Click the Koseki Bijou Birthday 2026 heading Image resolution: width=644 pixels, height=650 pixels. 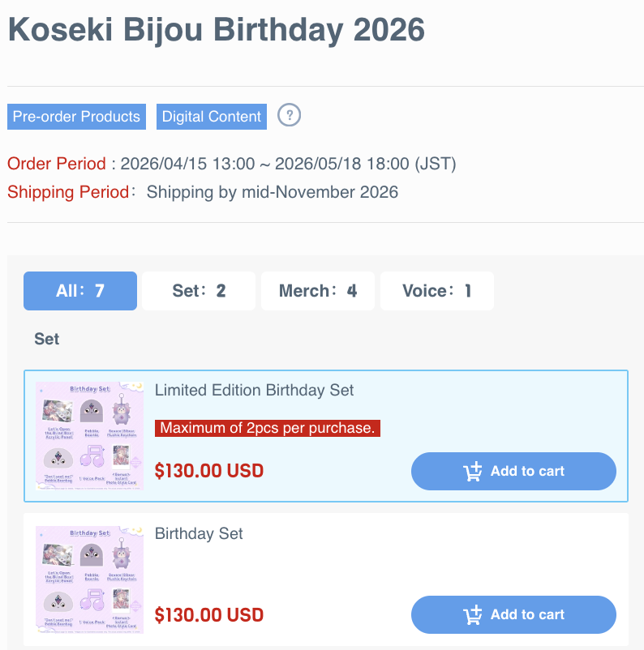pyautogui.click(x=216, y=30)
